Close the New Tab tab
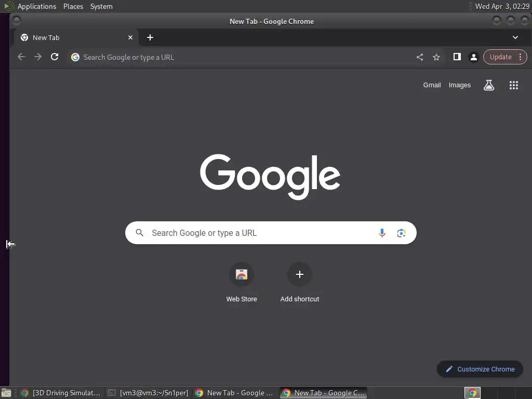The width and height of the screenshot is (532, 399). point(130,37)
